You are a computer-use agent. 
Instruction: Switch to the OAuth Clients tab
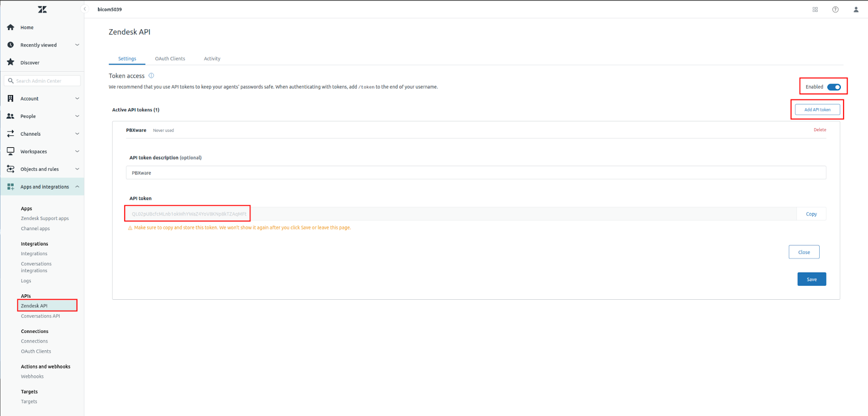click(x=170, y=59)
